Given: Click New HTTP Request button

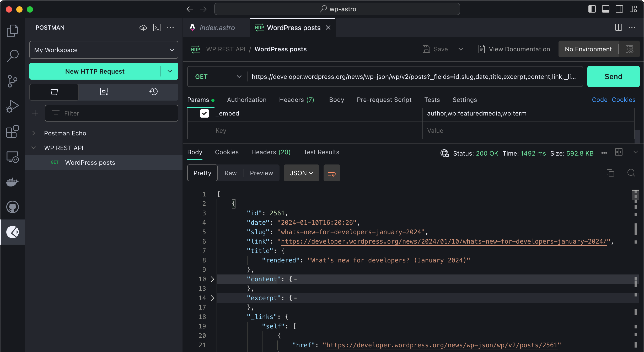Looking at the screenshot, I should (x=95, y=71).
